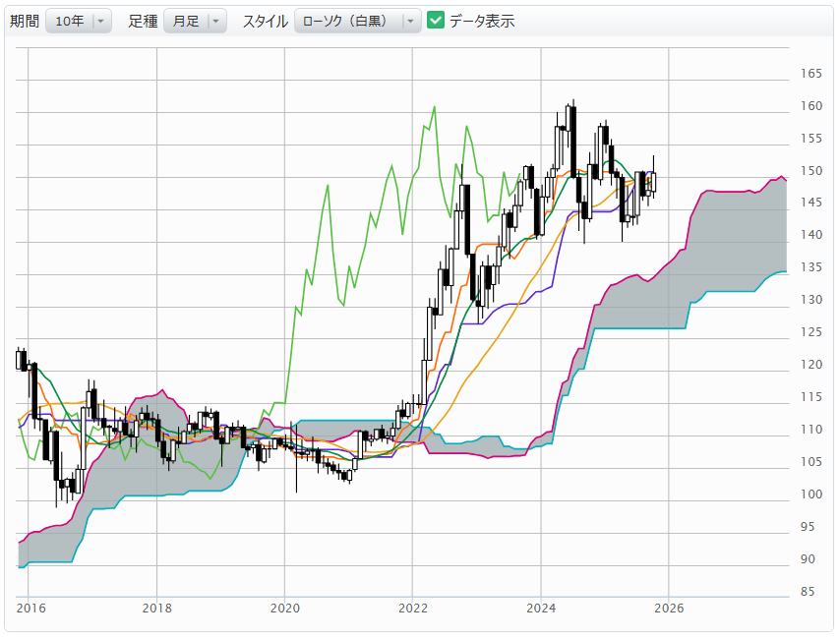Click the 2024 label on the time axis

tap(541, 608)
